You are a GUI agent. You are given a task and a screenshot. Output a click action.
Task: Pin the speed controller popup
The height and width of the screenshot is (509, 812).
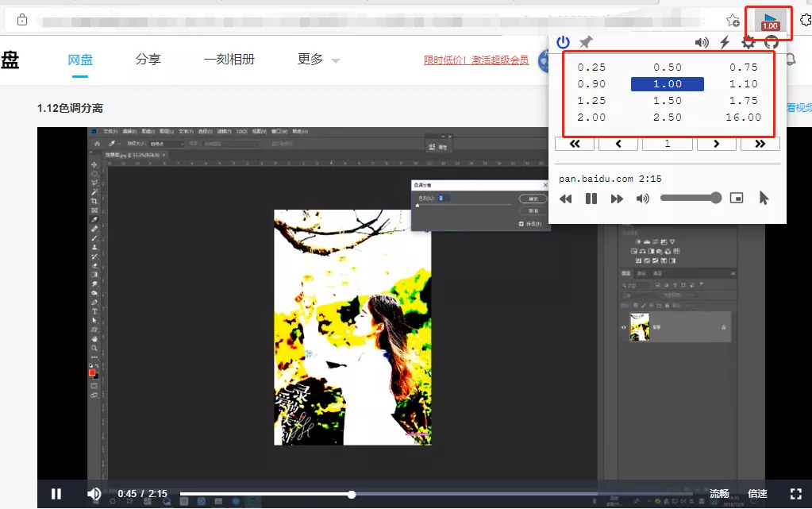585,42
